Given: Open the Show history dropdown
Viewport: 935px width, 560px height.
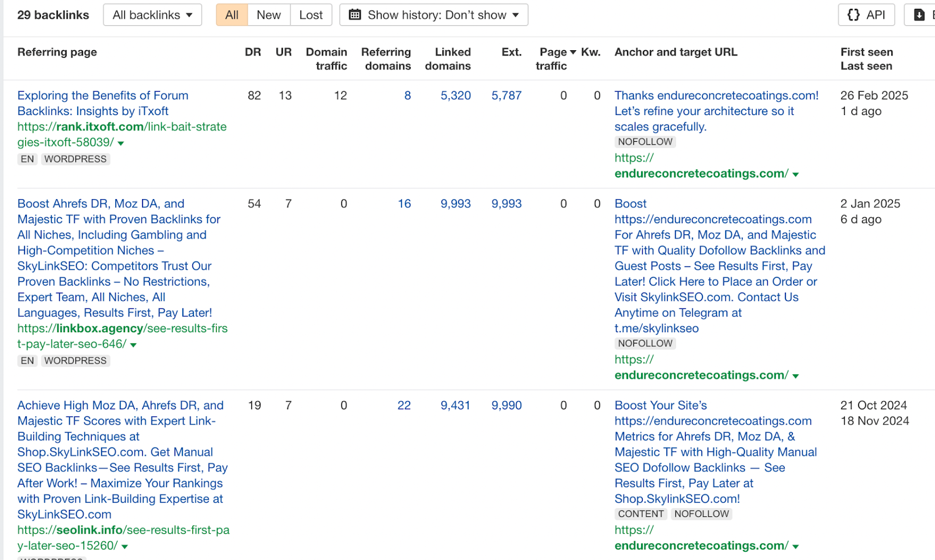Looking at the screenshot, I should [434, 15].
